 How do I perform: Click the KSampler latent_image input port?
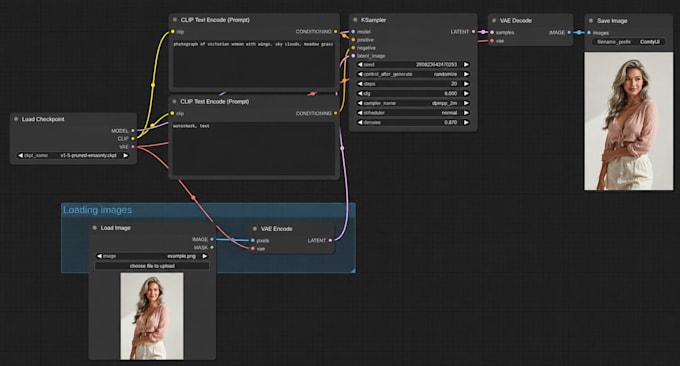tap(353, 56)
